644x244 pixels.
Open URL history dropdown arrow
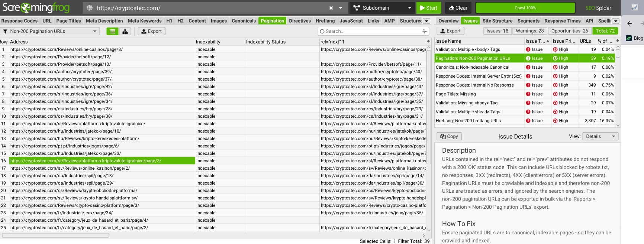pyautogui.click(x=341, y=8)
